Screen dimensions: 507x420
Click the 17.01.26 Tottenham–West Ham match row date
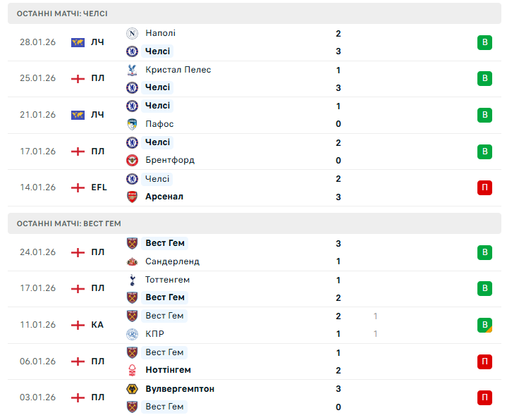[37, 288]
